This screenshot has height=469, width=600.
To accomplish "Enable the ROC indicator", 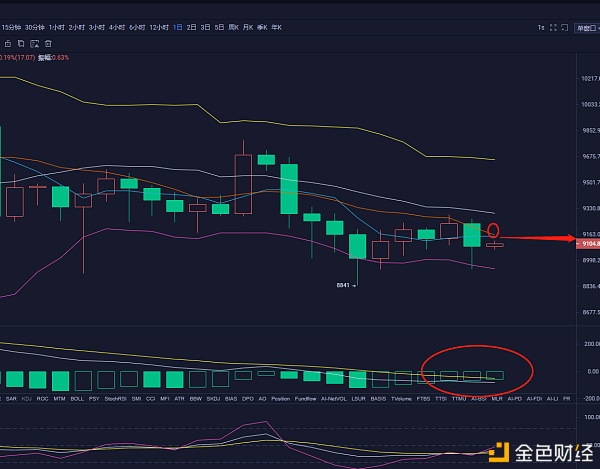I will tap(42, 399).
